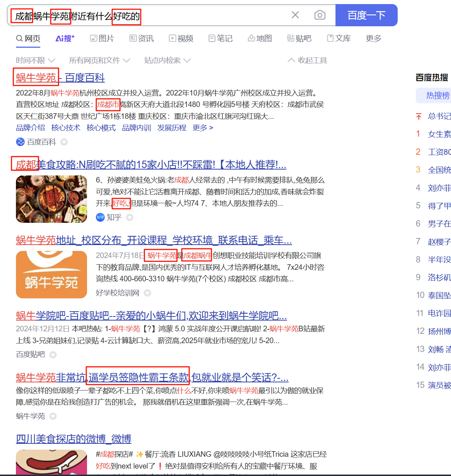This screenshot has width=451, height=476.
Task: Expand the 时间不限 time filter dropdown
Action: [35, 60]
